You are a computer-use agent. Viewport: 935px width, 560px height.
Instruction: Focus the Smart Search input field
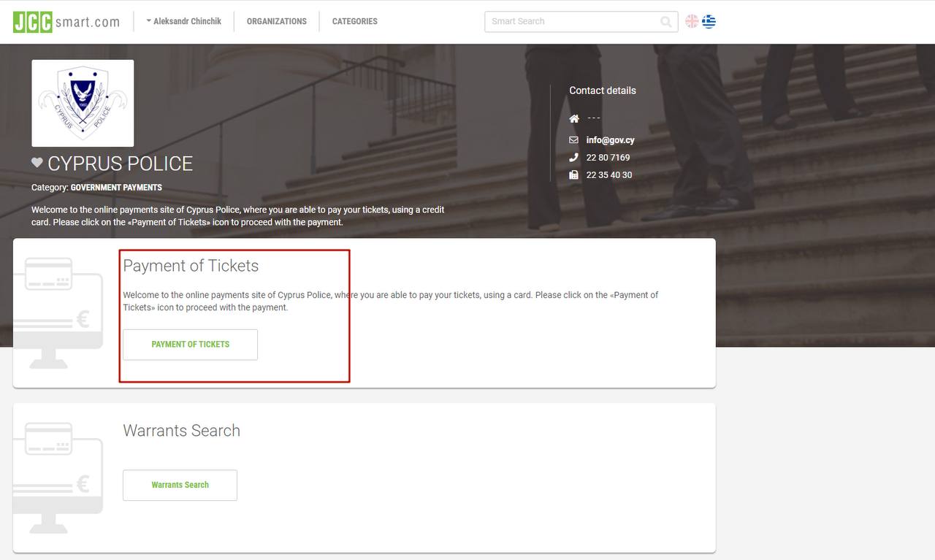tap(570, 22)
